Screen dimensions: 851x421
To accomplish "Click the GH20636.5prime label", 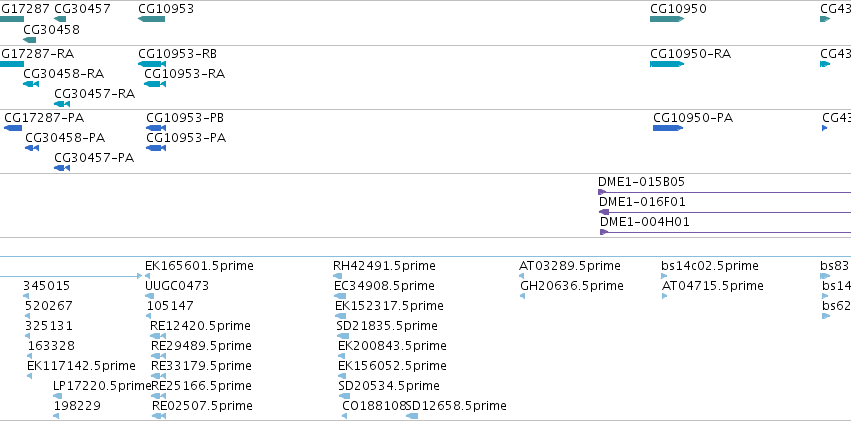I will (571, 285).
